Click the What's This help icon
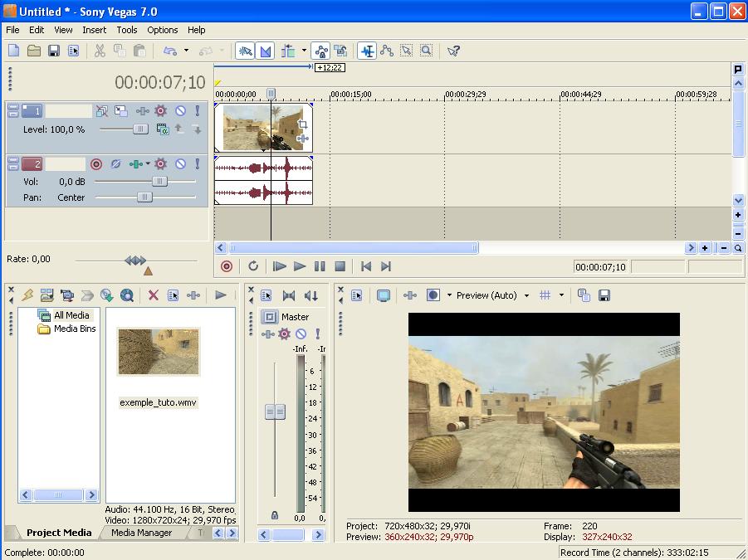 pos(453,51)
